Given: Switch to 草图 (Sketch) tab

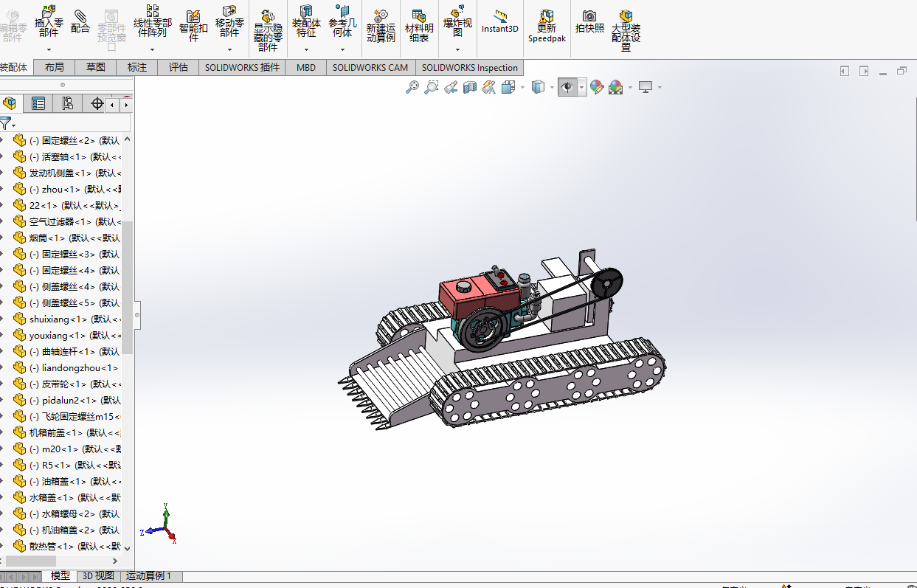Looking at the screenshot, I should point(96,67).
